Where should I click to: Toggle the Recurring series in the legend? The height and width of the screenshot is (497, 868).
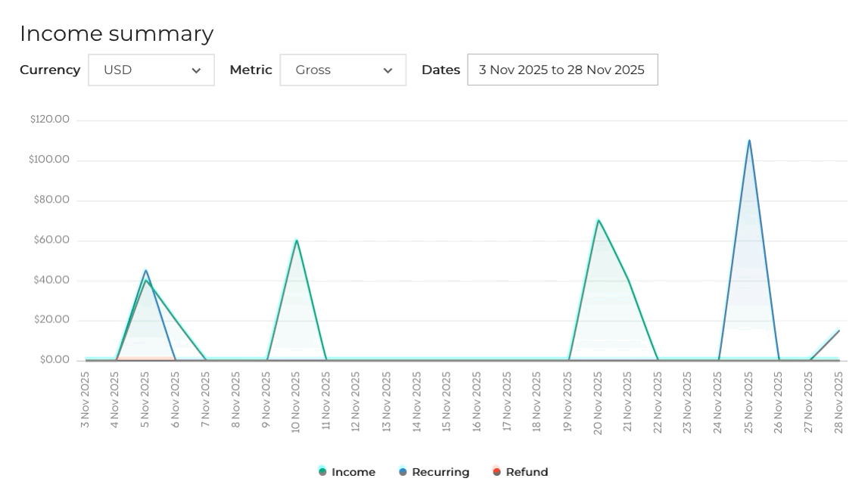click(434, 472)
